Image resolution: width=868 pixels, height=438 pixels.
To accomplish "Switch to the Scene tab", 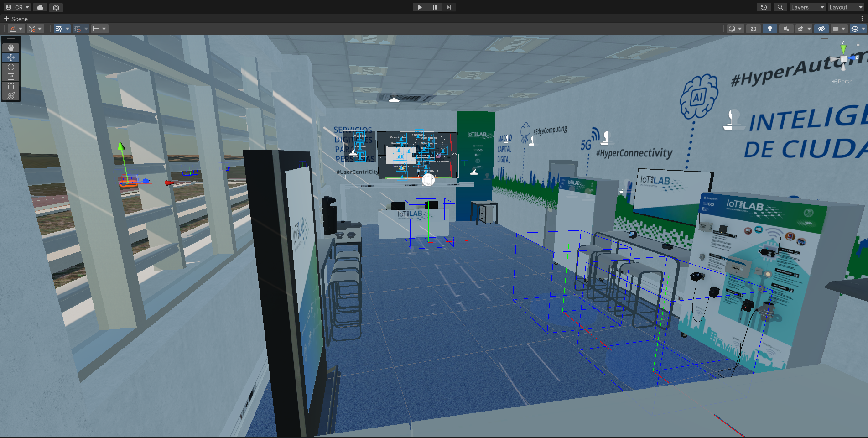I will point(16,19).
